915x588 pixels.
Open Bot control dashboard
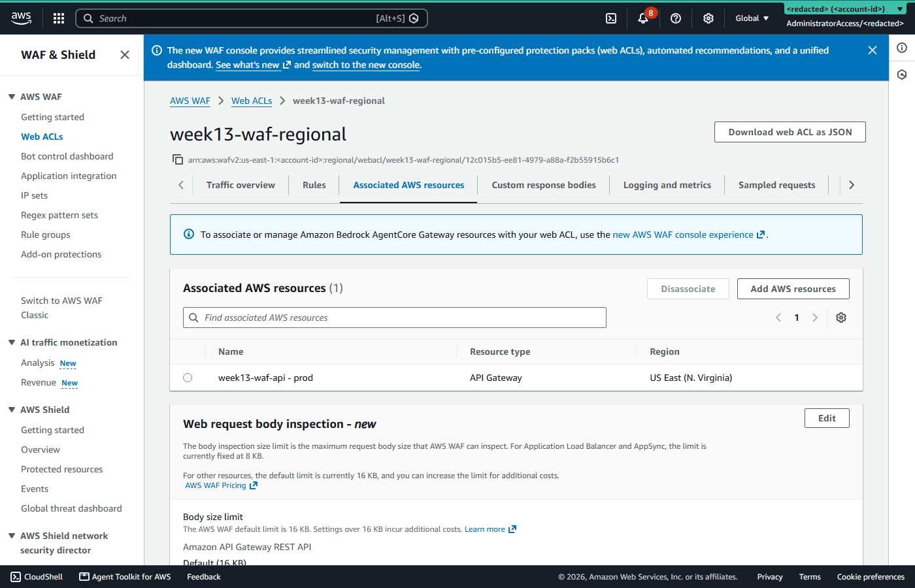tap(67, 156)
